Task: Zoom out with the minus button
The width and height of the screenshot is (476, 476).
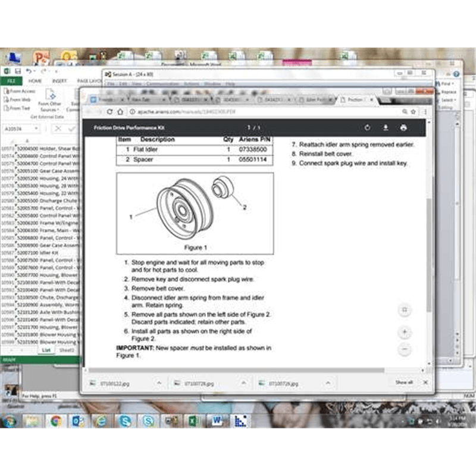Action: click(404, 349)
